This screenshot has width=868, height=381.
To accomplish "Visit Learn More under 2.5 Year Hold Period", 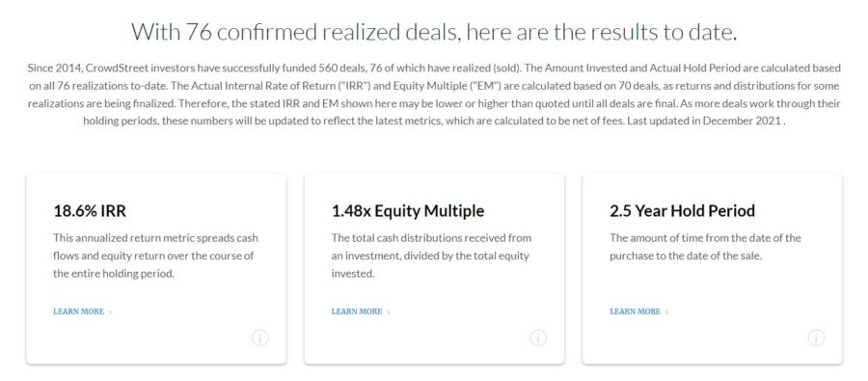I will tap(635, 312).
